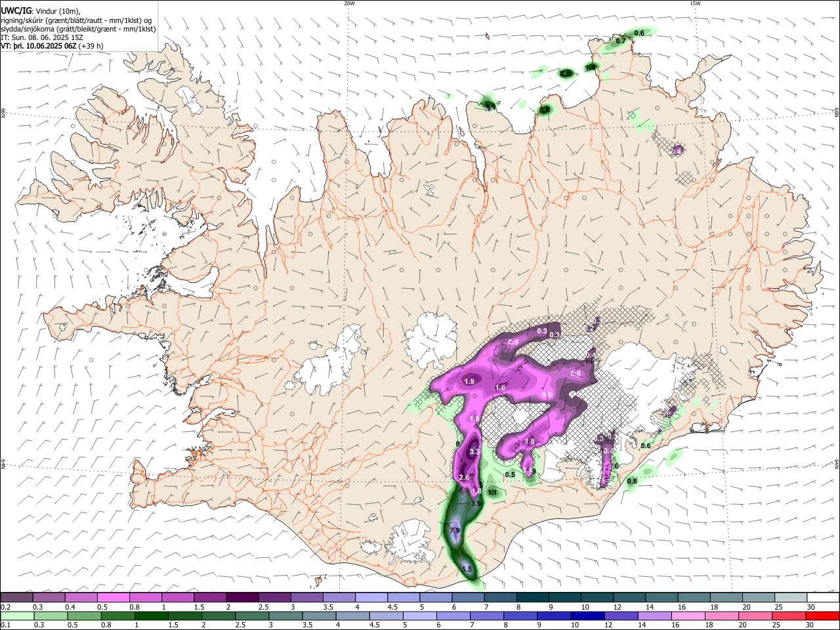Select the bright pink 0.5 swatch in snow scale
Viewport: 840px width, 630px height.
tap(113, 597)
